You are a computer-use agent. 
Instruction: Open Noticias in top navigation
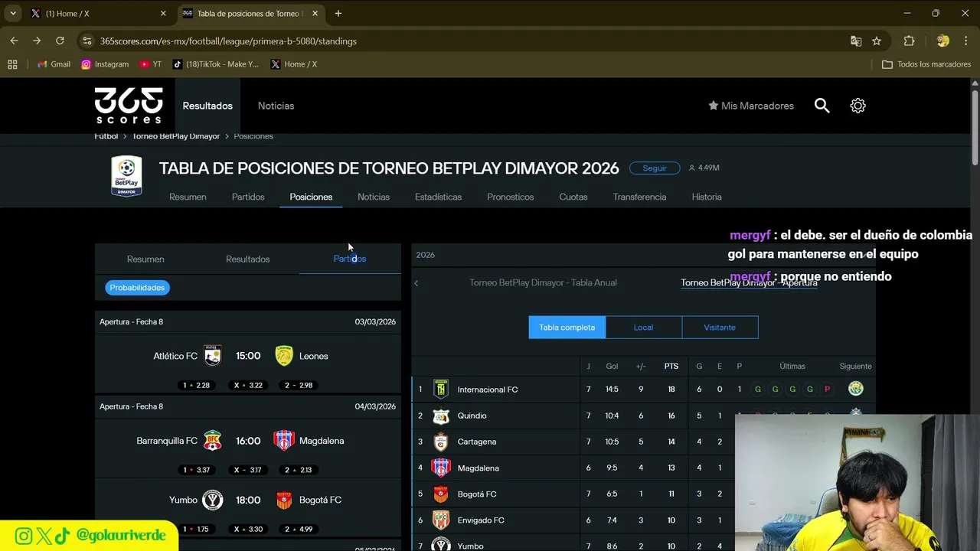point(276,106)
